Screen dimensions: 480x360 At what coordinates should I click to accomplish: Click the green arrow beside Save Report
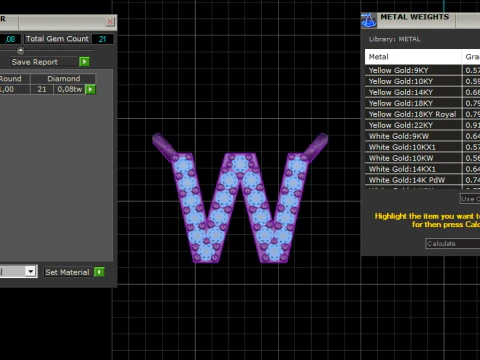[84, 62]
